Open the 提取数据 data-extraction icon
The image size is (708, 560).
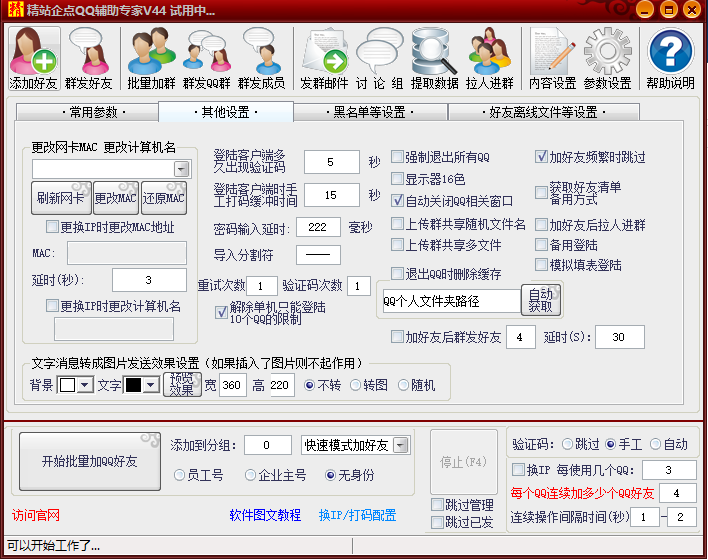pos(434,58)
